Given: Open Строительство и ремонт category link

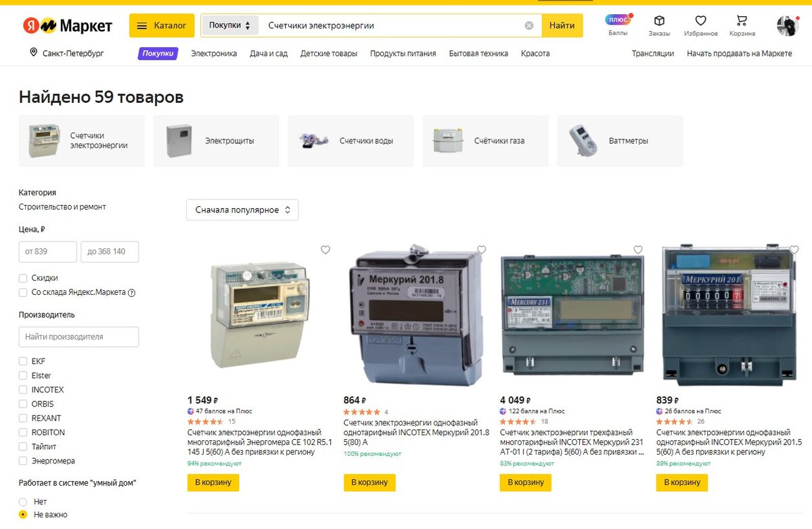Looking at the screenshot, I should pyautogui.click(x=62, y=207).
